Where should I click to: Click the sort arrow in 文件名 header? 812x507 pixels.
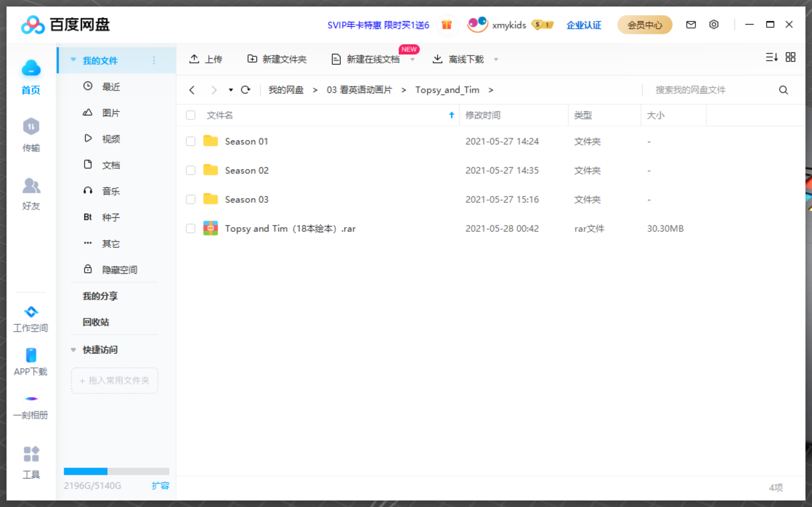tap(451, 115)
